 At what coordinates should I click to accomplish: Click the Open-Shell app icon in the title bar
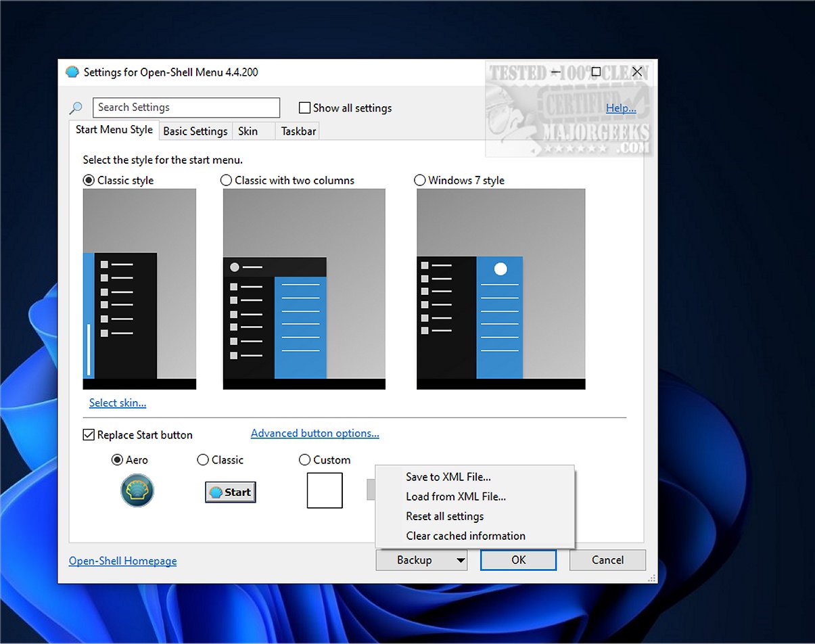[72, 72]
